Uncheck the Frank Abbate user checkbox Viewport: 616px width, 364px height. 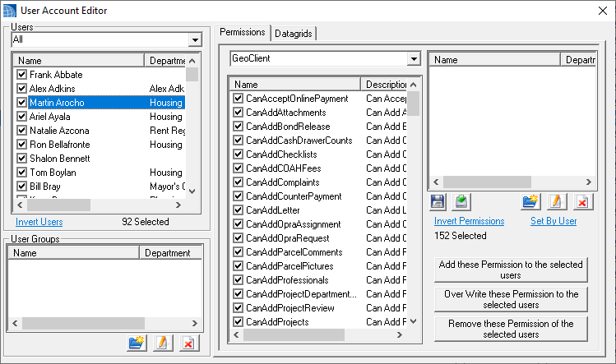click(x=21, y=75)
